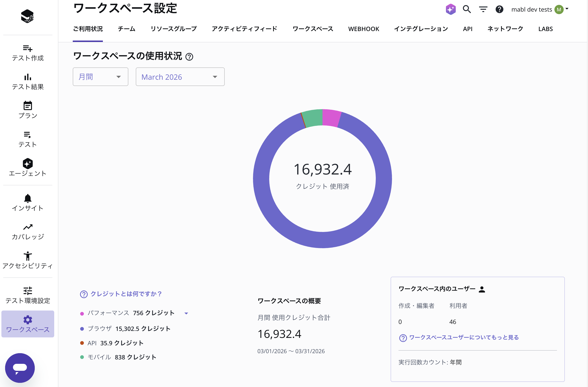The width and height of the screenshot is (588, 387).
Task: Expand the パフォーマンス credits breakdown arrow
Action: click(187, 313)
